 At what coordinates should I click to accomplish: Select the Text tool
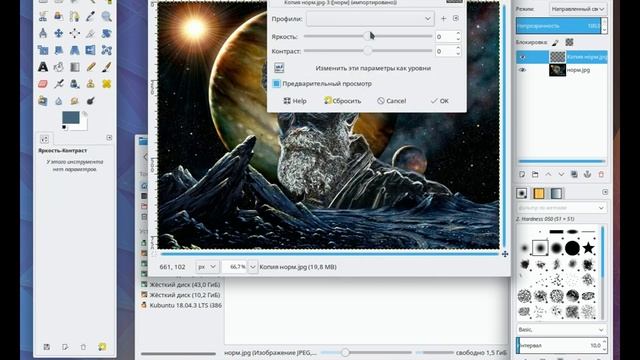click(x=43, y=67)
